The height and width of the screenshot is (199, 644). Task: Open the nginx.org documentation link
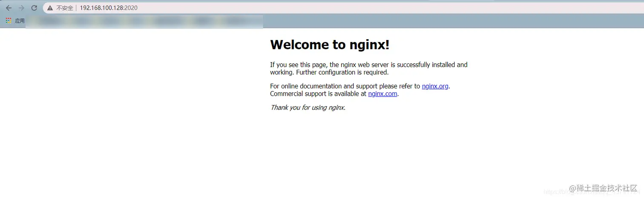point(435,86)
